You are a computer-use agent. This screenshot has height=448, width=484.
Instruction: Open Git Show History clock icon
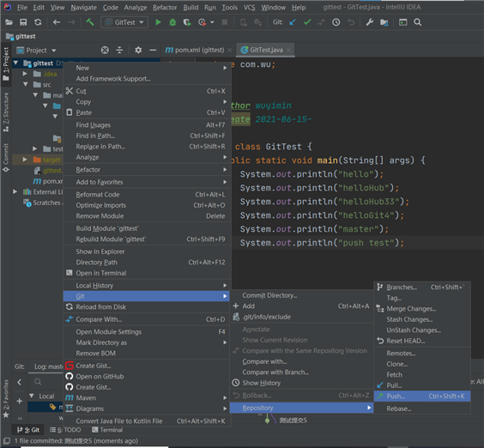[336, 22]
